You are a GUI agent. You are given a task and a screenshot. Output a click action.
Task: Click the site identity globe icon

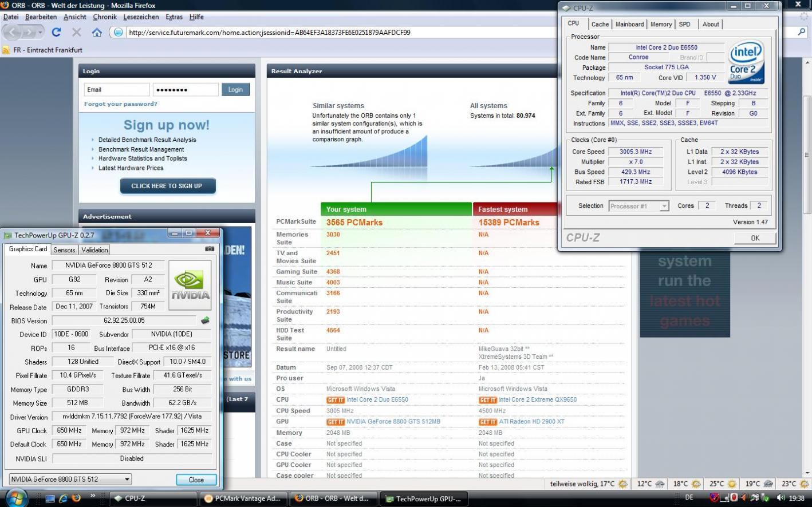tap(118, 33)
